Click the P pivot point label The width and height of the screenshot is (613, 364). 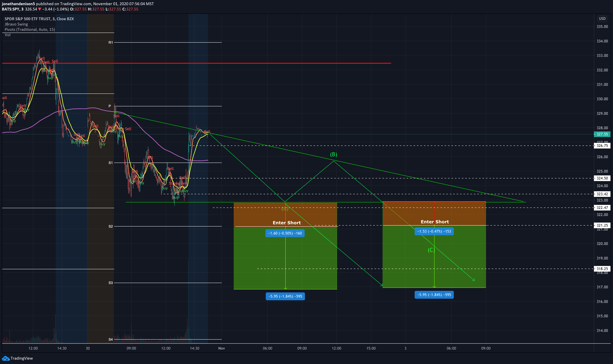pyautogui.click(x=110, y=106)
